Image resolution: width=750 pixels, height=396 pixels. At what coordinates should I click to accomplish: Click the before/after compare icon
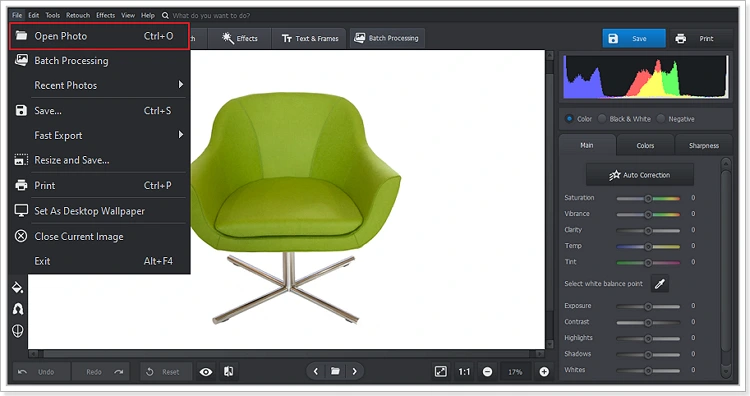point(229,372)
